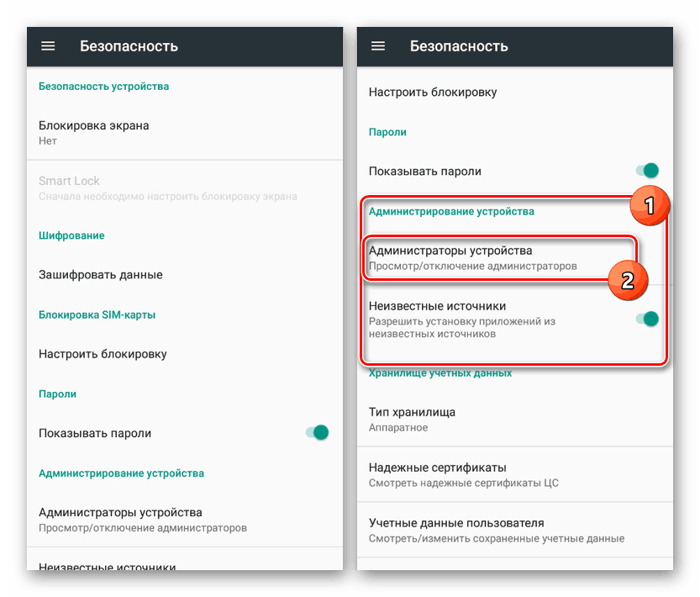Open Тип хранилища setting
Image resolution: width=700 pixels, height=597 pixels.
tap(412, 419)
